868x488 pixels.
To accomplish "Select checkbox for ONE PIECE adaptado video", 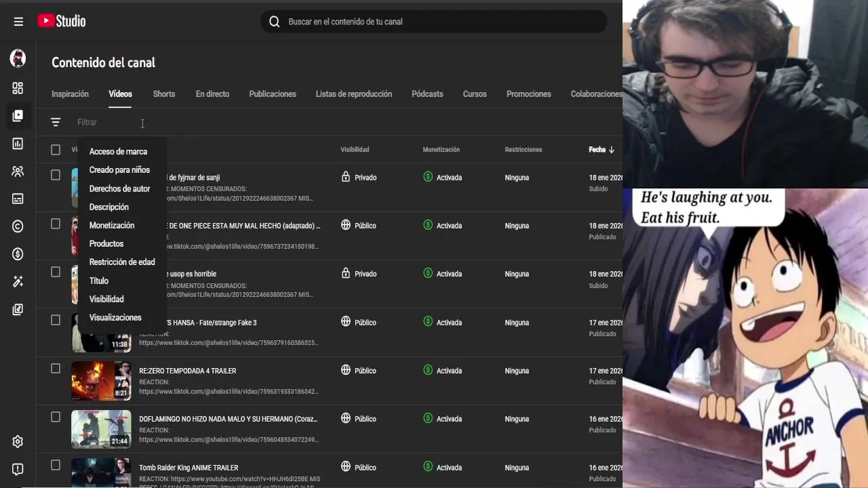I will 56,224.
